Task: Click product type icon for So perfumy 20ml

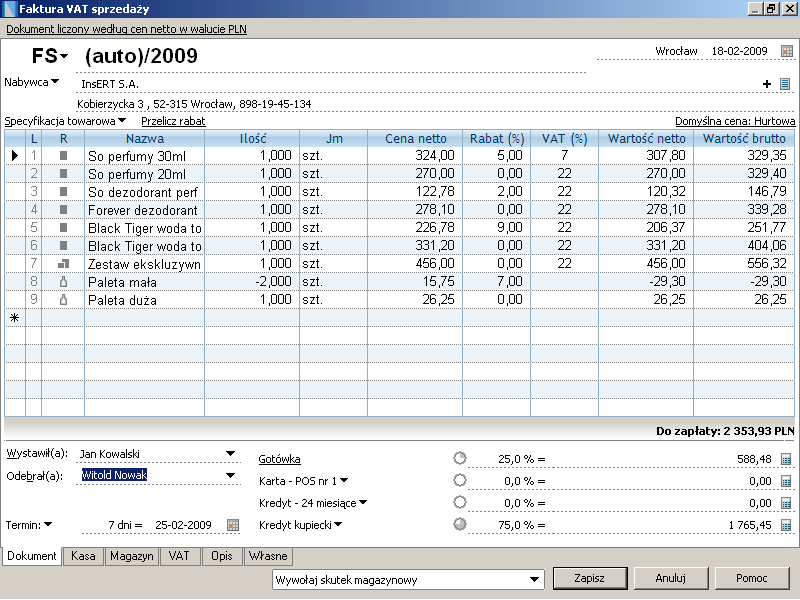Action: [63, 173]
